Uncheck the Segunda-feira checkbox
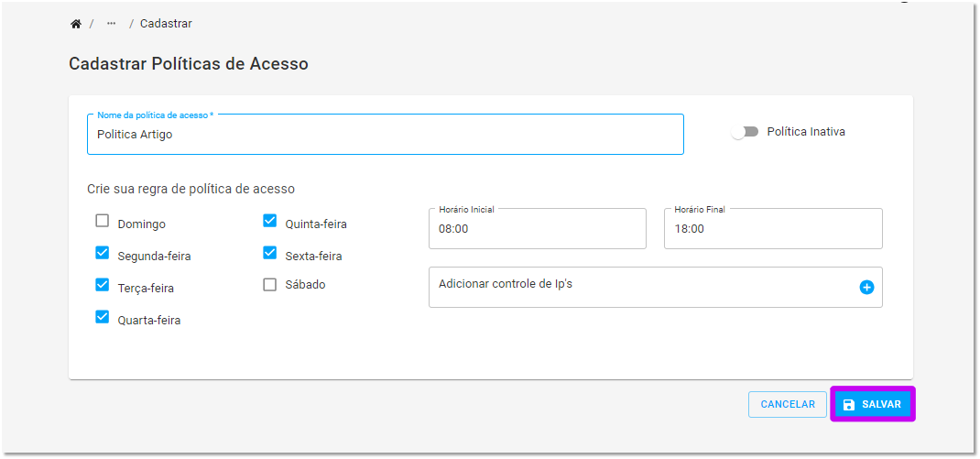Image resolution: width=980 pixels, height=459 pixels. click(102, 253)
